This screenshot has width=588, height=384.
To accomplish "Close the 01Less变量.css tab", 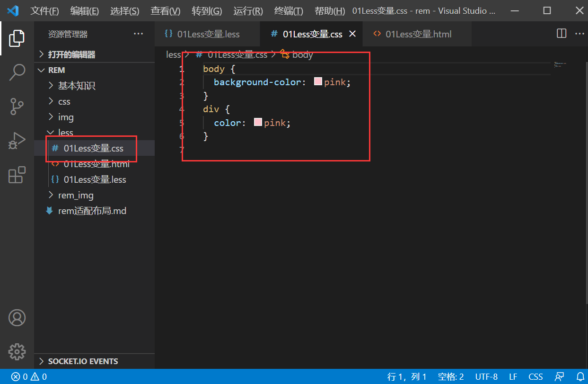I will (x=352, y=34).
